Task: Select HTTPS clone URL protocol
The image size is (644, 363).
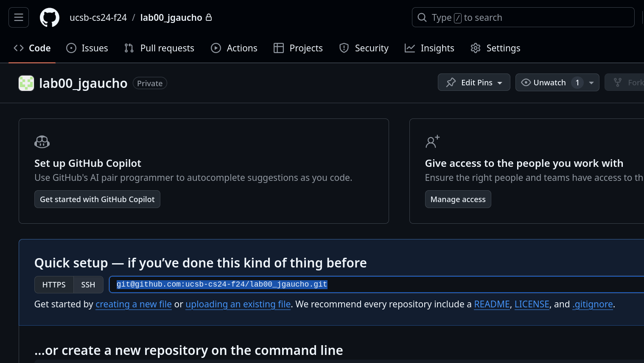Action: tap(54, 284)
